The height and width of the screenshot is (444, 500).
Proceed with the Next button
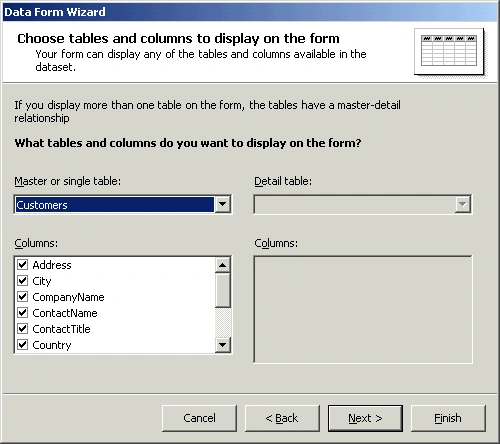(365, 418)
